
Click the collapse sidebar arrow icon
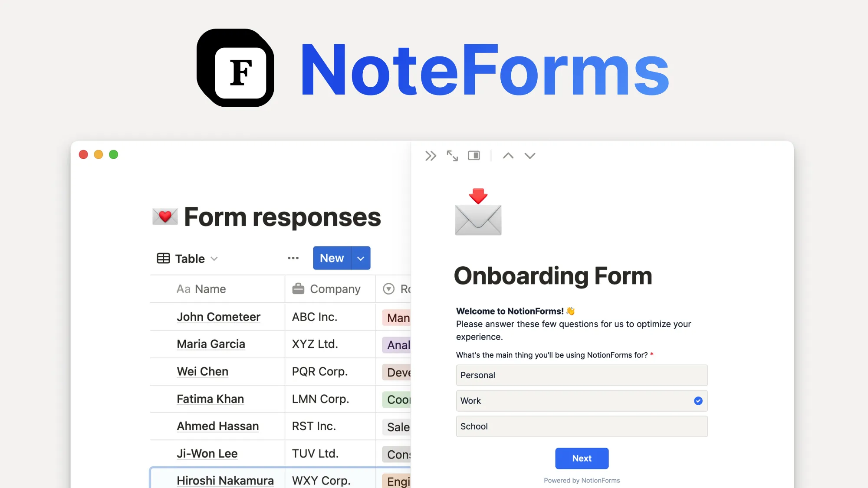pyautogui.click(x=430, y=156)
